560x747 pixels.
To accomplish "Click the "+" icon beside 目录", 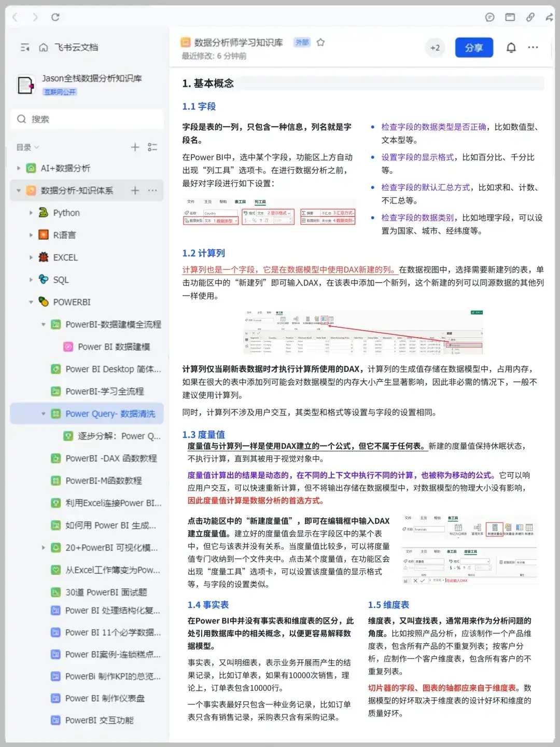I will 134,147.
